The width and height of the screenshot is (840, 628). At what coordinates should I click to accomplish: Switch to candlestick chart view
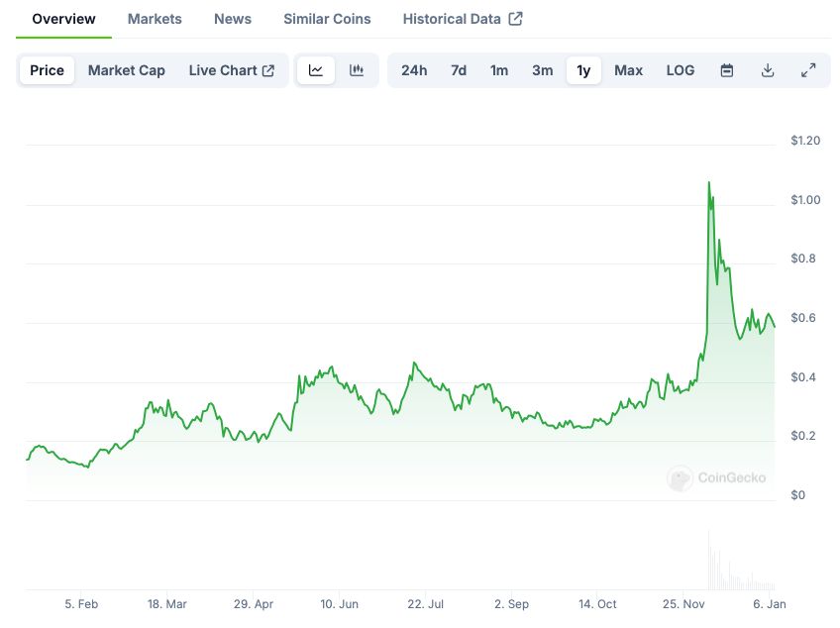click(357, 70)
